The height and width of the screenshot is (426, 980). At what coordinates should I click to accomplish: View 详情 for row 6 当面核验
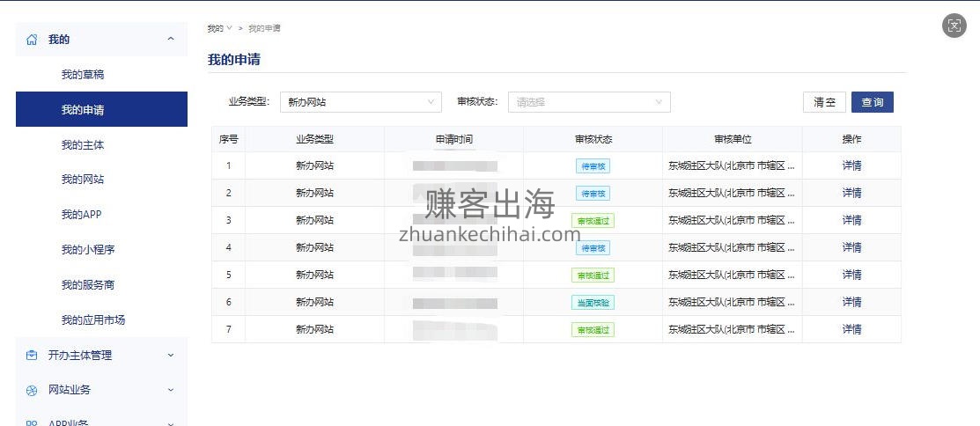click(851, 302)
